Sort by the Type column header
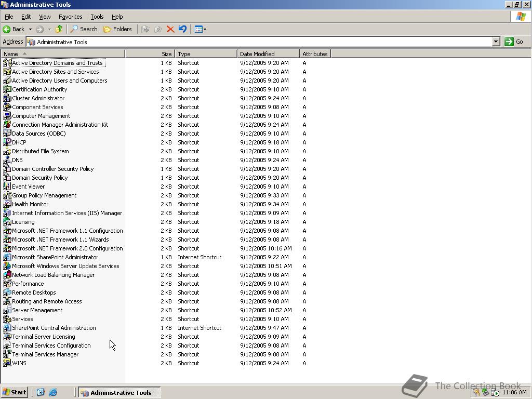This screenshot has height=399, width=532. (x=206, y=54)
